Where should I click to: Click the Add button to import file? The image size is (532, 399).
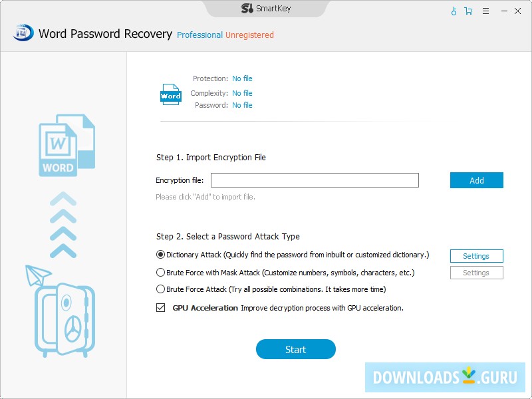pos(476,180)
